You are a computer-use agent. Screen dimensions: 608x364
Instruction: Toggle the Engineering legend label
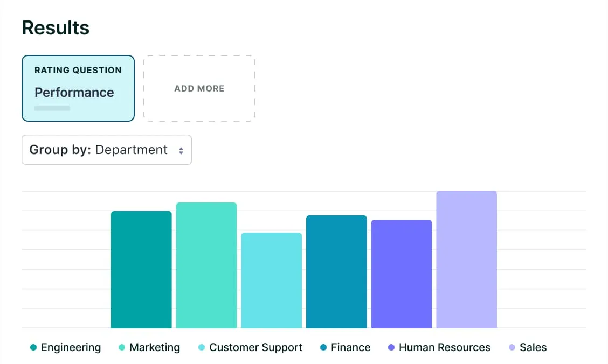[71, 348]
